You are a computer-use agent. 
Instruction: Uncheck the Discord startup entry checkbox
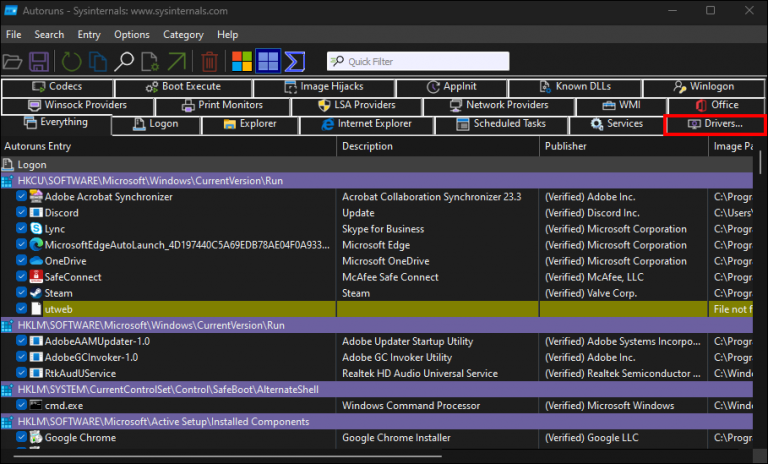[22, 213]
